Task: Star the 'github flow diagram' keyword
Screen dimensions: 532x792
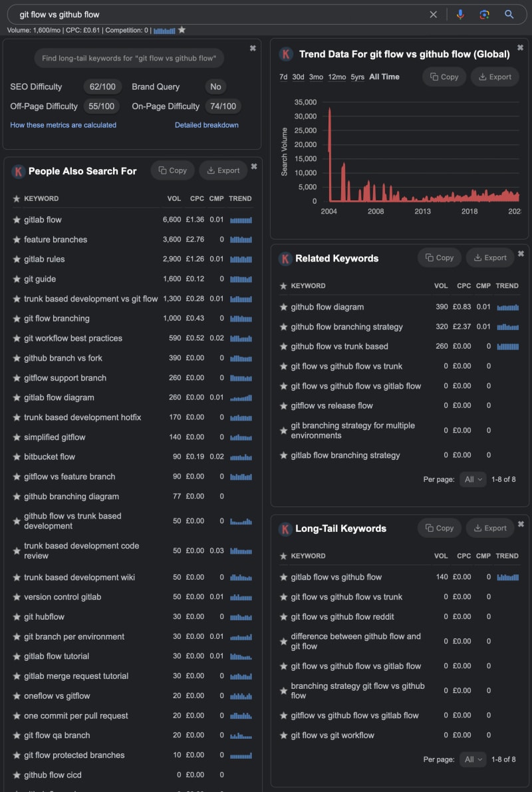Action: point(284,307)
